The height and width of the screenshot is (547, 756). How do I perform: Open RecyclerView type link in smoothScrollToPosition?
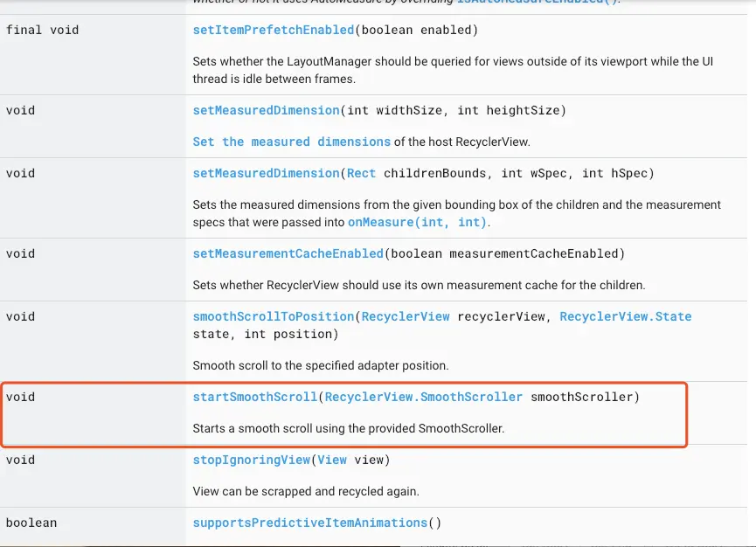[x=406, y=316]
